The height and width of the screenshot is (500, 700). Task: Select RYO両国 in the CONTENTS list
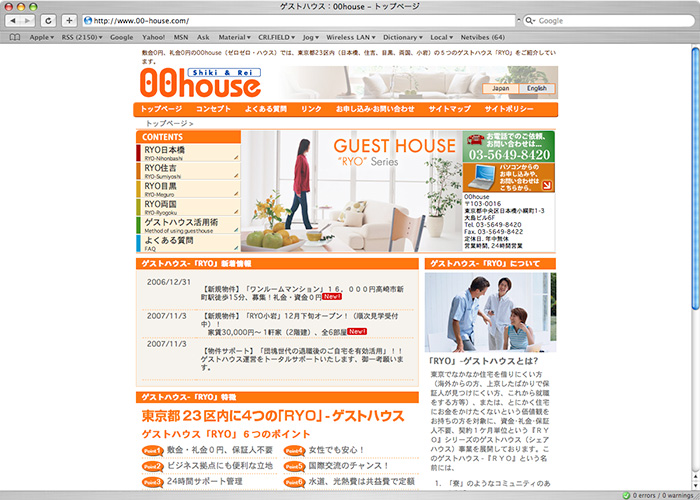tap(188, 207)
